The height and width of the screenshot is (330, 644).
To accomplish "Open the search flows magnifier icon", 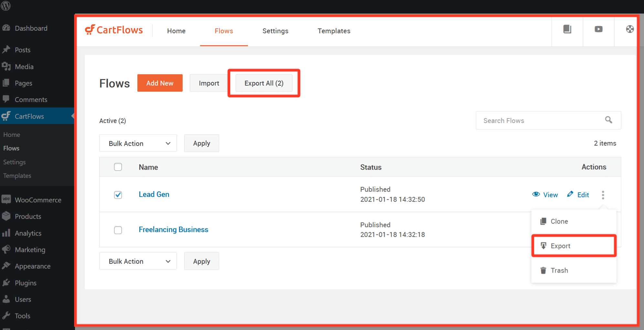I will pyautogui.click(x=609, y=120).
